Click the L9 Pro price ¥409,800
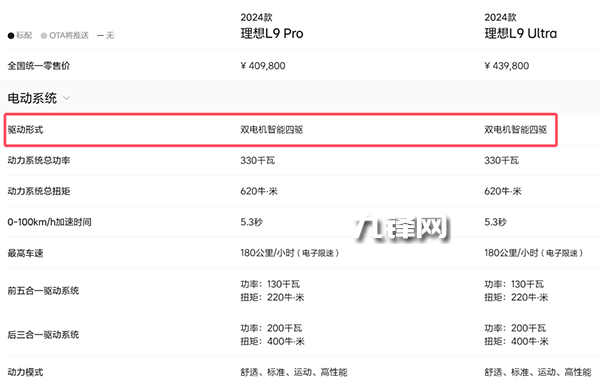 click(x=263, y=66)
